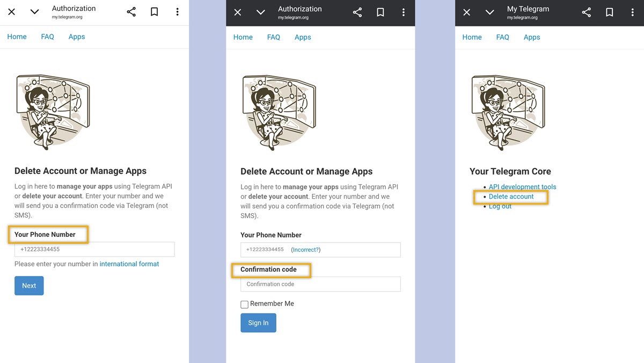644x363 pixels.
Task: Switch to the FAQ tab
Action: tap(47, 37)
